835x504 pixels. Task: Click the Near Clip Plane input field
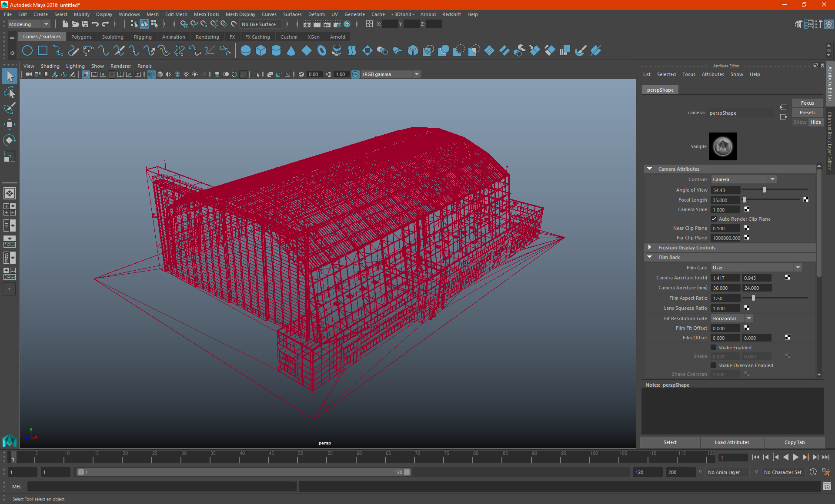[x=725, y=229]
